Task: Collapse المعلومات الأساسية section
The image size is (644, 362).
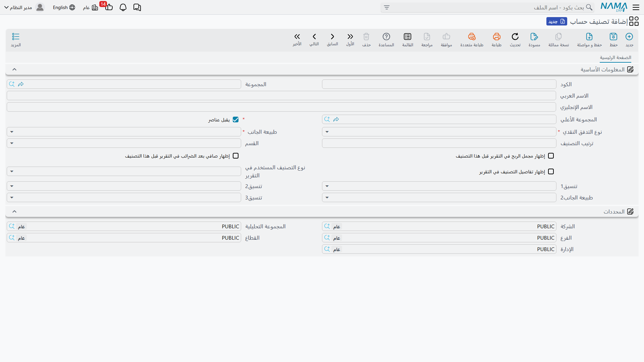Action: pyautogui.click(x=14, y=69)
